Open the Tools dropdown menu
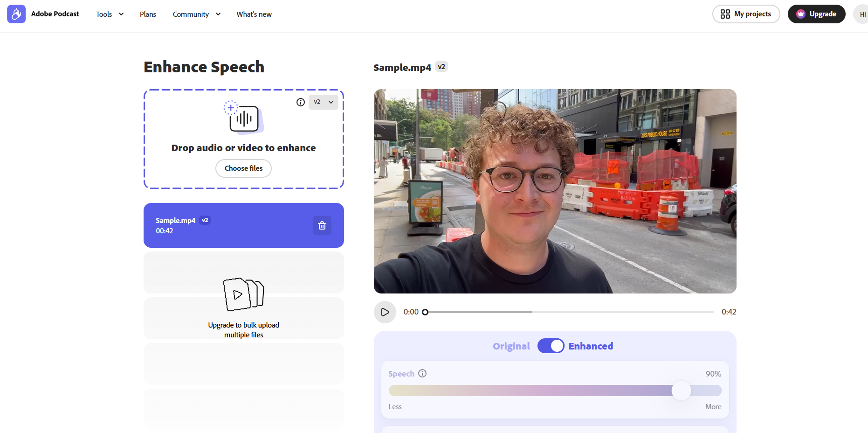Image resolution: width=868 pixels, height=433 pixels. tap(110, 14)
